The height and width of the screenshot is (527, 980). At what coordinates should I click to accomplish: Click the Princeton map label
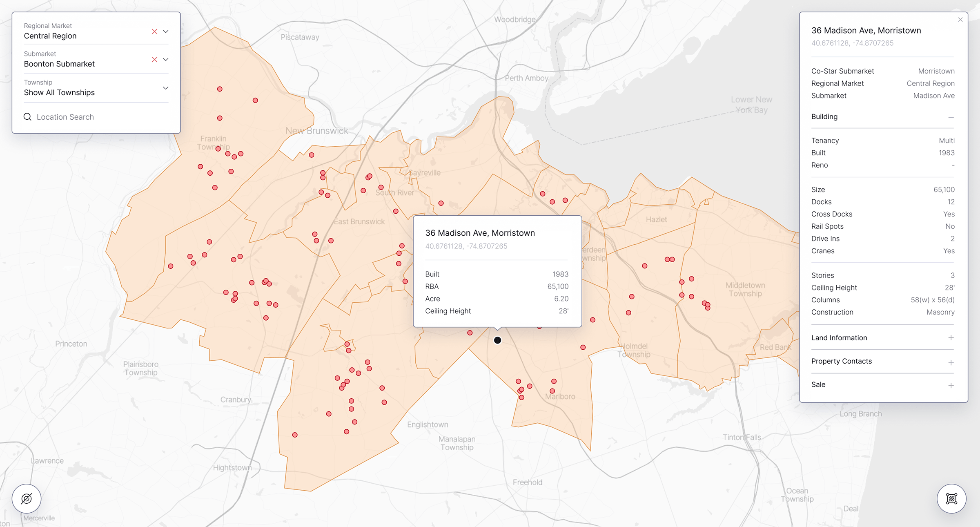71,344
